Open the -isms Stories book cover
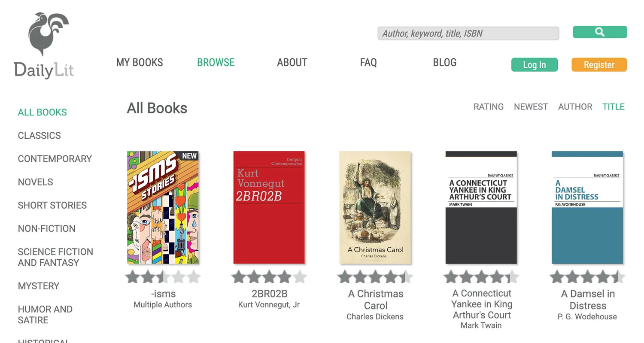This screenshot has height=343, width=644. coord(163,207)
